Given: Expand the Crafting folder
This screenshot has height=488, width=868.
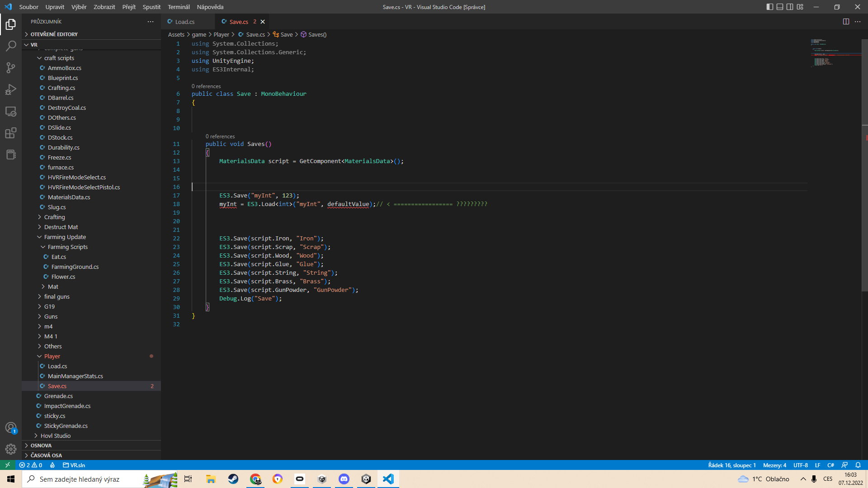Looking at the screenshot, I should click(x=91, y=217).
